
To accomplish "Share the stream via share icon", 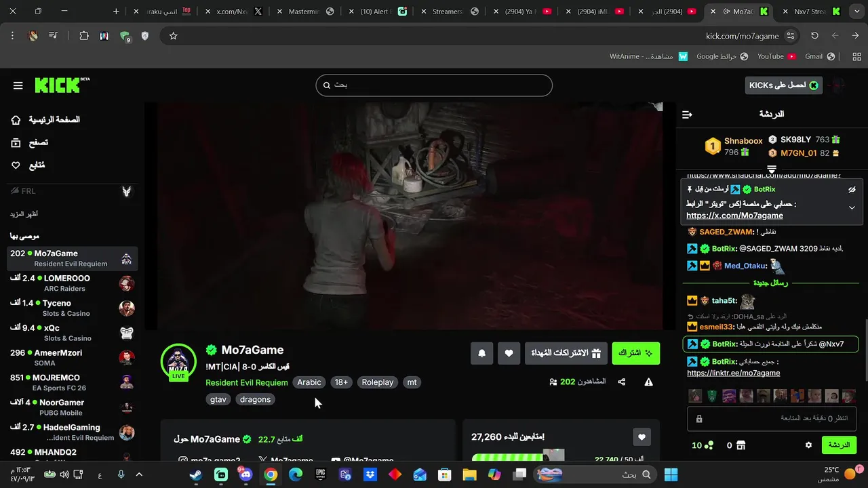I will [622, 382].
